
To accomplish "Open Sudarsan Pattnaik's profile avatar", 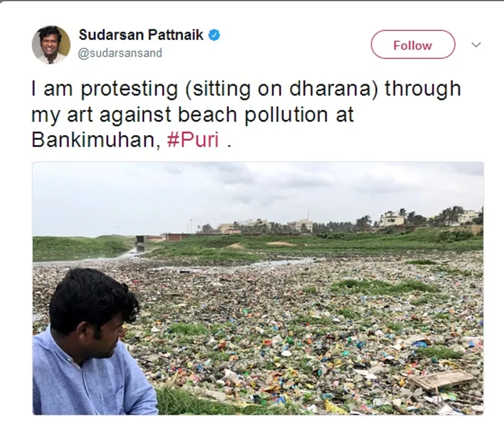I will pos(51,44).
